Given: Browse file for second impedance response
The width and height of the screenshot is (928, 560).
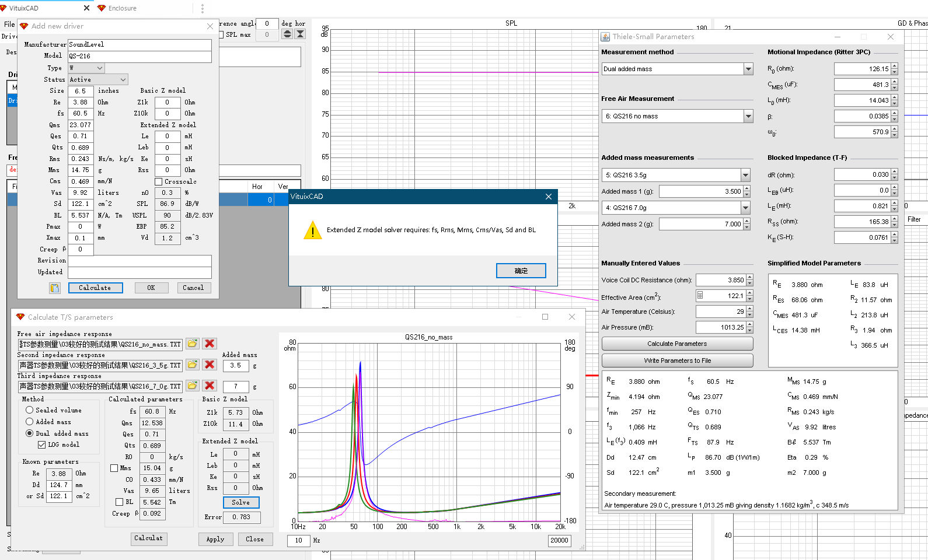Looking at the screenshot, I should tap(193, 365).
